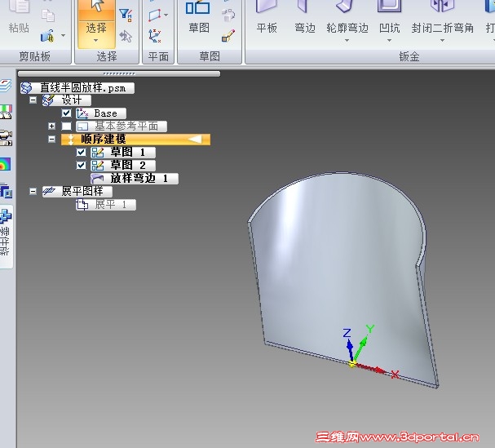Select the 凹坑 dimple tool
This screenshot has width=495, height=448.
coord(389,17)
